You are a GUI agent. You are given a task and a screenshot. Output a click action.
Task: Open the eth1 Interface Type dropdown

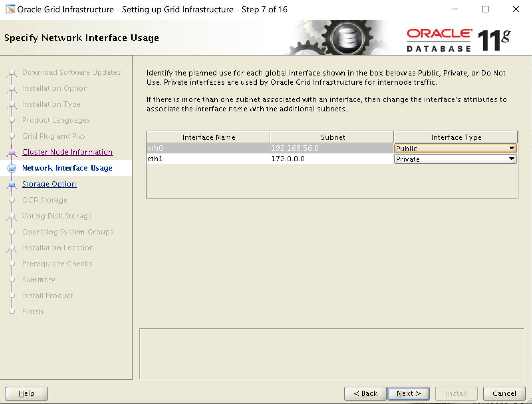(x=455, y=159)
